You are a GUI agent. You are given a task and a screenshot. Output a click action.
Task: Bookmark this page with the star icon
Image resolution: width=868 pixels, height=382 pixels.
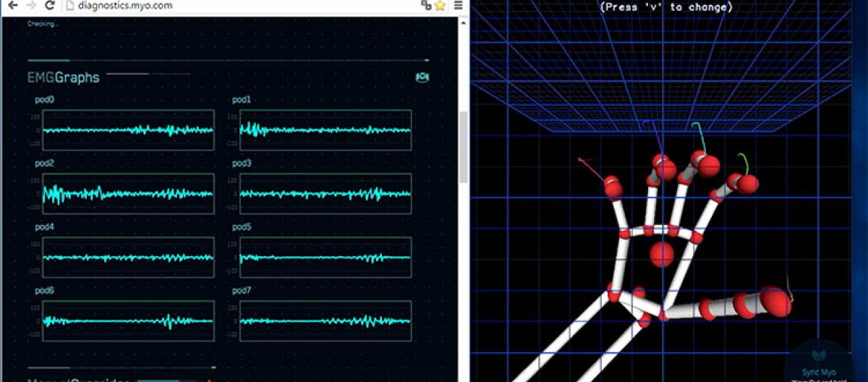439,5
